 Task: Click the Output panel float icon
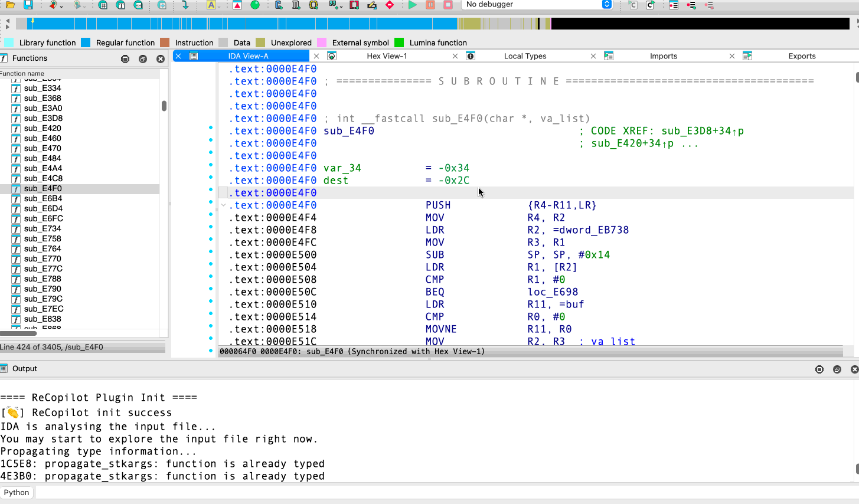coord(819,369)
